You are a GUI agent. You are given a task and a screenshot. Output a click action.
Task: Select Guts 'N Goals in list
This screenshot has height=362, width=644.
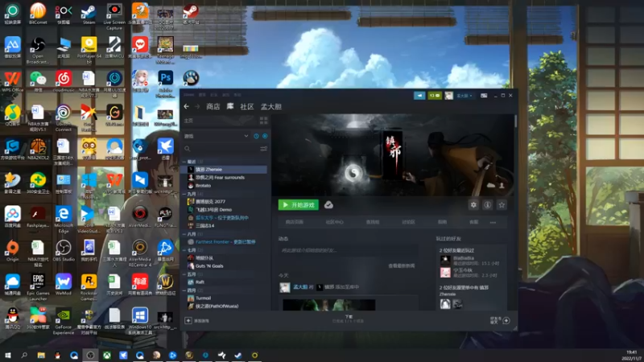click(209, 266)
